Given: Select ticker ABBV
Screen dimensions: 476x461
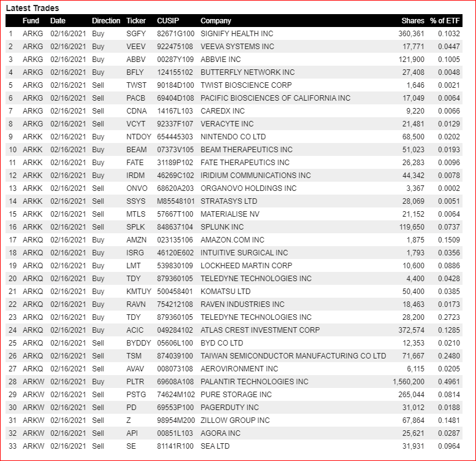Looking at the screenshot, I should (x=136, y=60).
